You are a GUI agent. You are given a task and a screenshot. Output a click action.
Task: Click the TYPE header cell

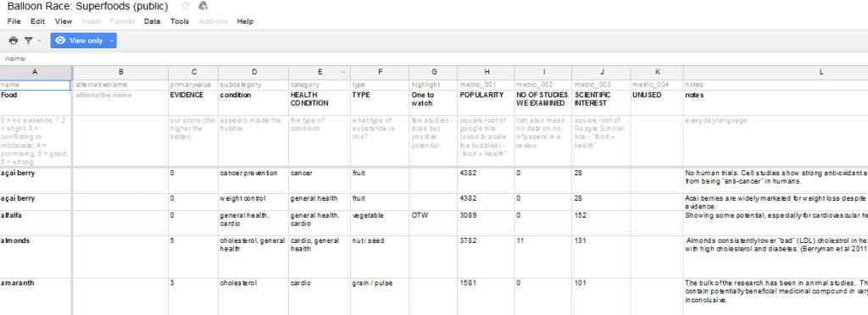pos(380,102)
